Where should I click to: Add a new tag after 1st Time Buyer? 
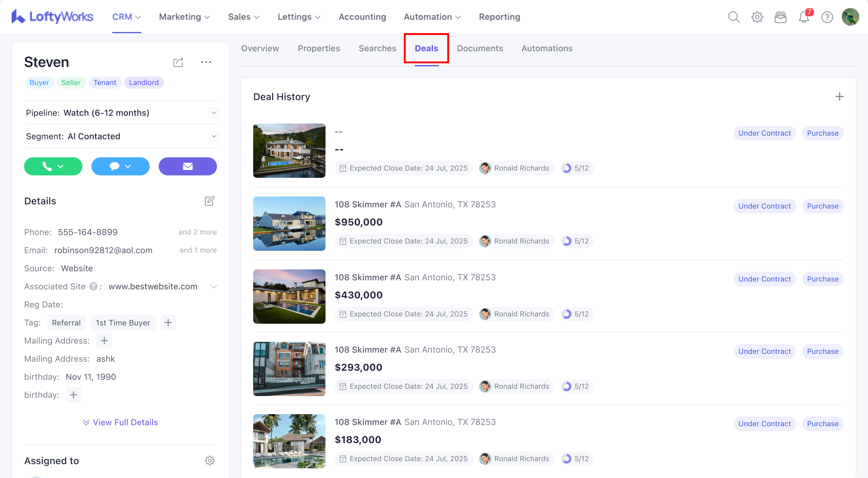[168, 323]
